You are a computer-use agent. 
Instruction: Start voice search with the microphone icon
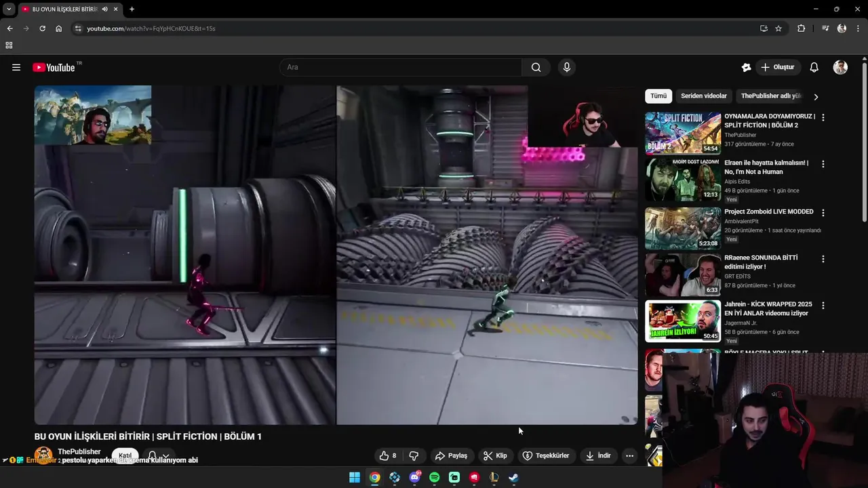(567, 67)
